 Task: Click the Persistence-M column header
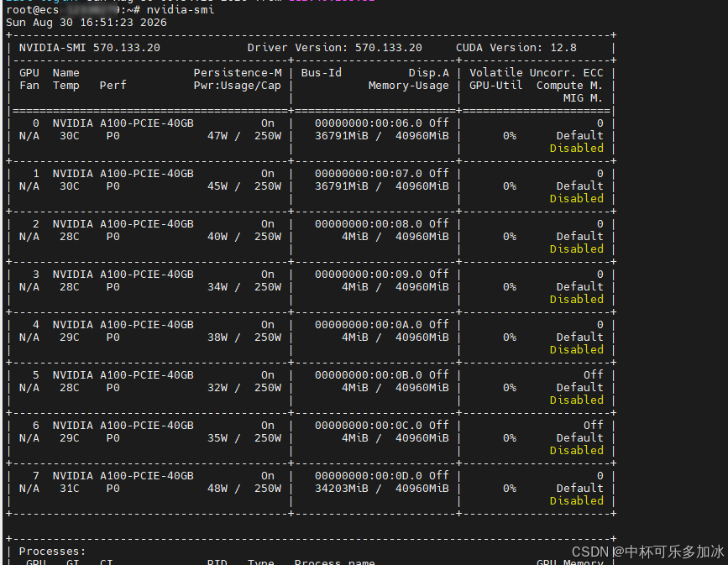[x=238, y=72]
